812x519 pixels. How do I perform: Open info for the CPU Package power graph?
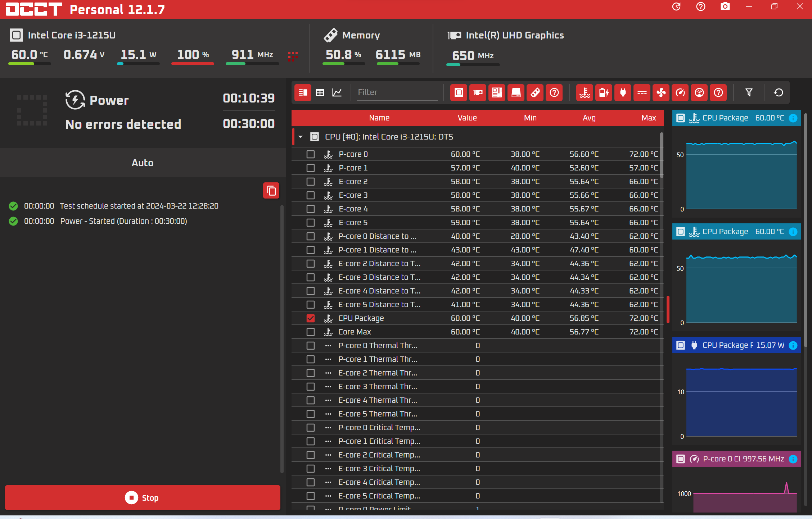pos(793,345)
